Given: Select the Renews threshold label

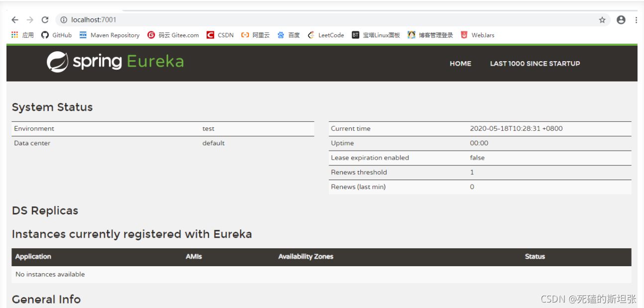Looking at the screenshot, I should [x=359, y=172].
